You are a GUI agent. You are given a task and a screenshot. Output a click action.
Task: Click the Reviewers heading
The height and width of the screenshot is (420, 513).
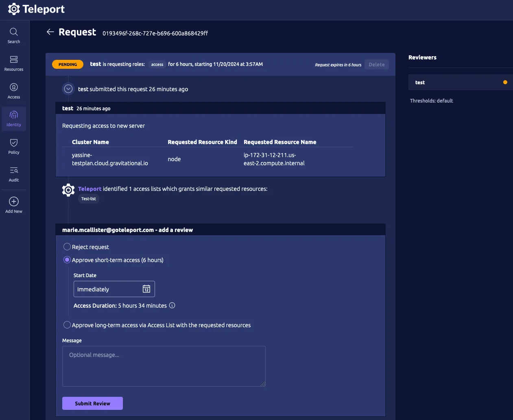click(x=422, y=57)
